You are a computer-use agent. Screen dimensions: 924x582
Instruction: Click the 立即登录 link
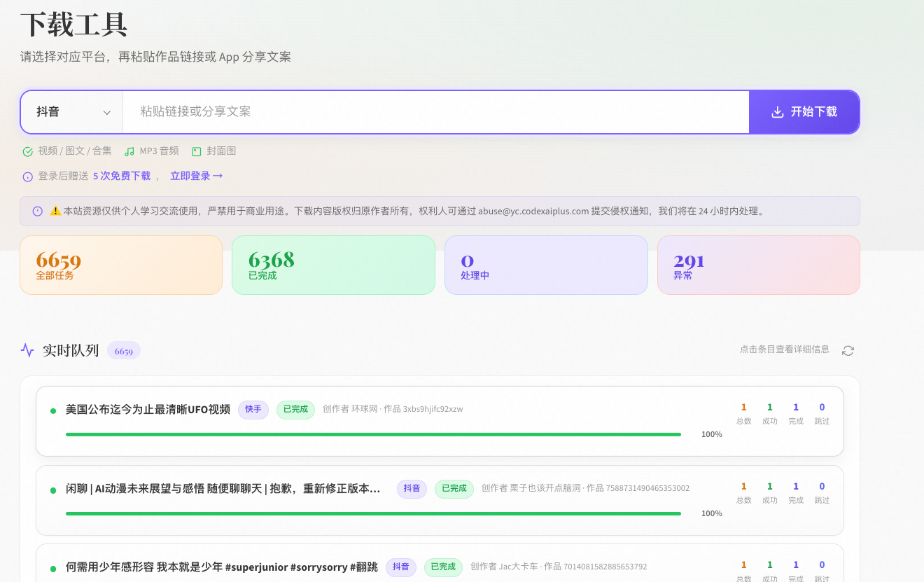point(196,176)
